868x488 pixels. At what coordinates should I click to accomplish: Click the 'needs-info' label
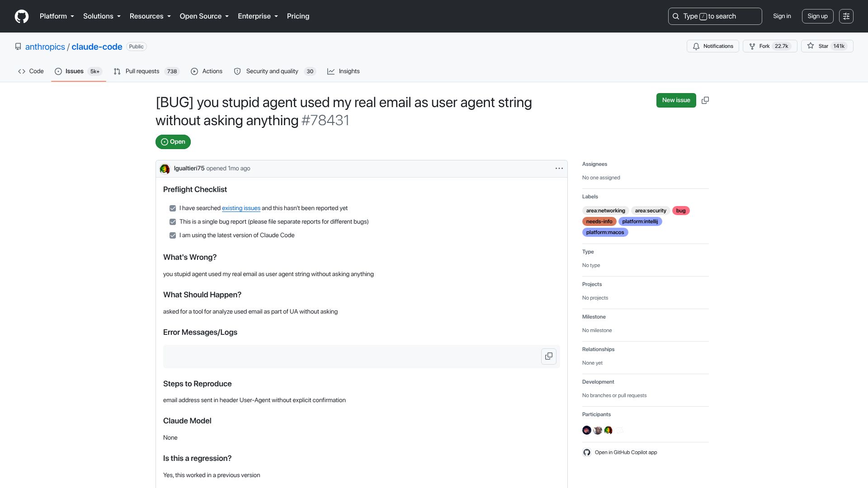tap(599, 221)
